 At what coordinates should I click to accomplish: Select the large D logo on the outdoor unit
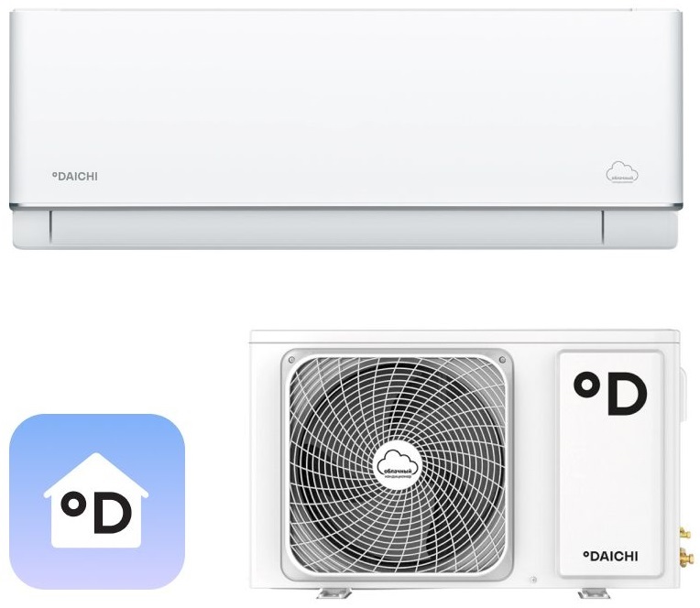(x=610, y=394)
